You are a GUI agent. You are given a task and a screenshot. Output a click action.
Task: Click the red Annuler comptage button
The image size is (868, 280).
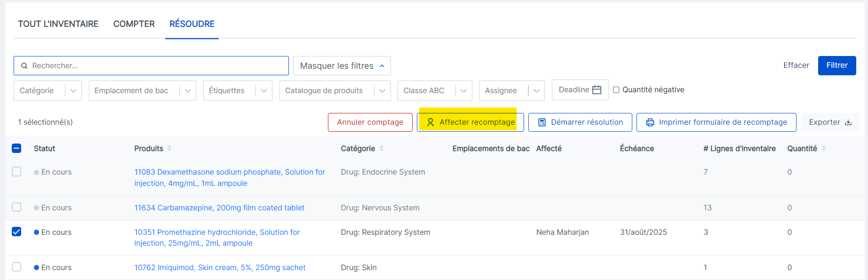tap(370, 122)
